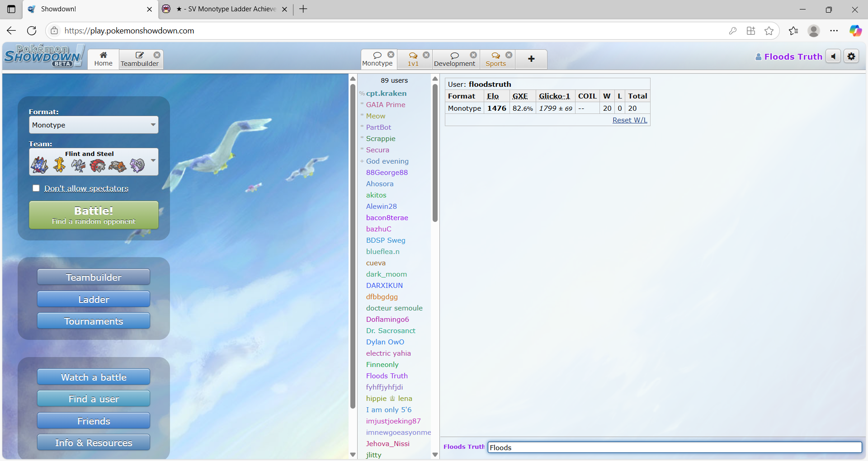868x461 pixels.
Task: Click the plus icon to join a room
Action: [x=531, y=59]
